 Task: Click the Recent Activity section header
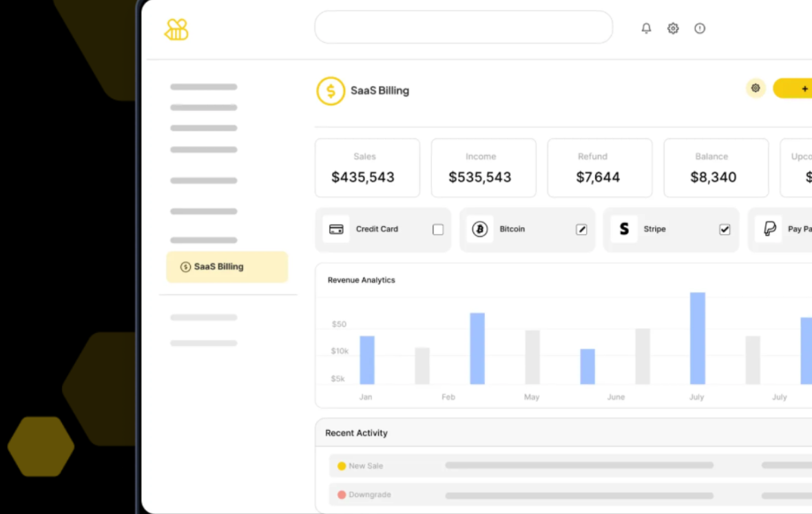(x=356, y=433)
